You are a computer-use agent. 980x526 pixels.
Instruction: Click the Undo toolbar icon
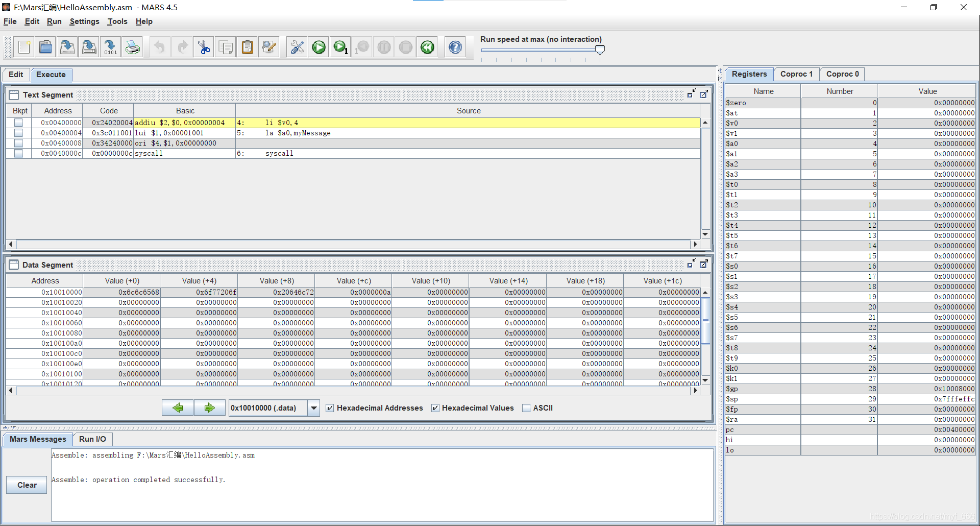160,47
